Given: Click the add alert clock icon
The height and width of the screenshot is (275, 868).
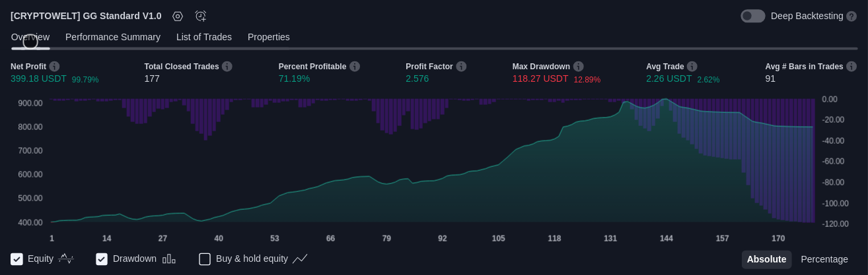Looking at the screenshot, I should click(201, 16).
